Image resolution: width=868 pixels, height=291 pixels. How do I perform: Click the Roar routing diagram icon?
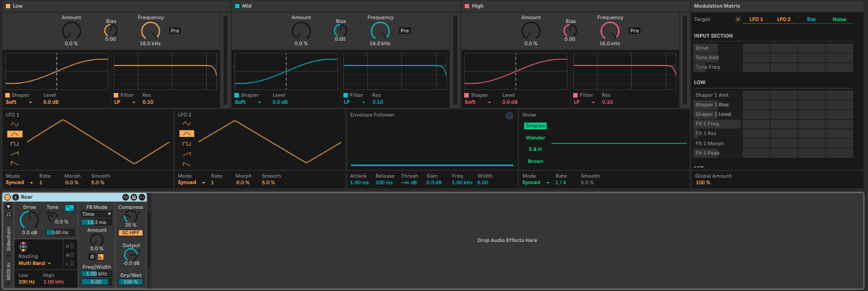point(24,246)
